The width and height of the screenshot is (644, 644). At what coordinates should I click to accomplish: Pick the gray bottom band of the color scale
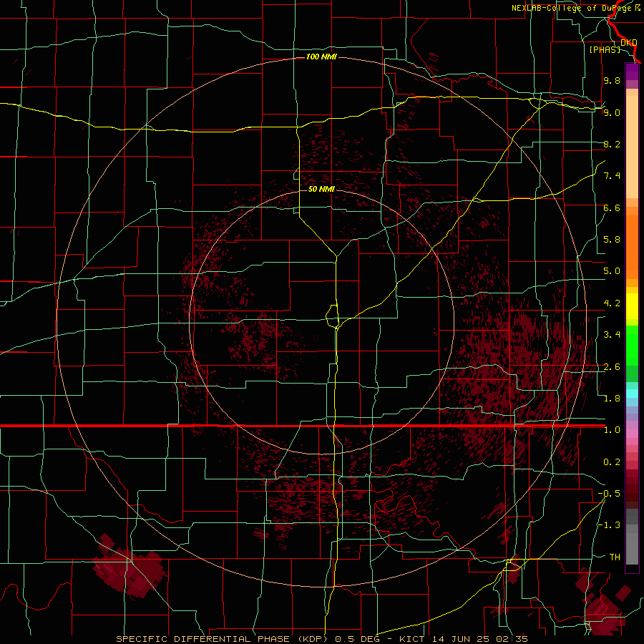click(x=632, y=546)
